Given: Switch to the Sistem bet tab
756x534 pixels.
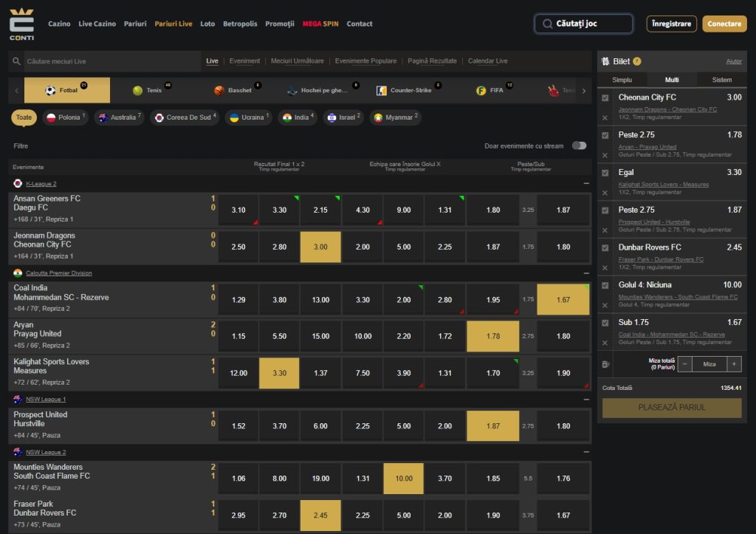Looking at the screenshot, I should [722, 80].
